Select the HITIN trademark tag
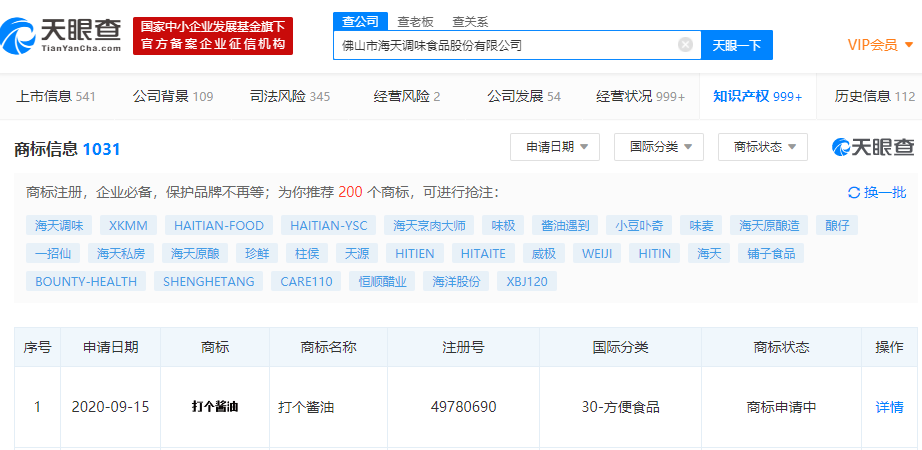The height and width of the screenshot is (450, 922). coord(654,254)
